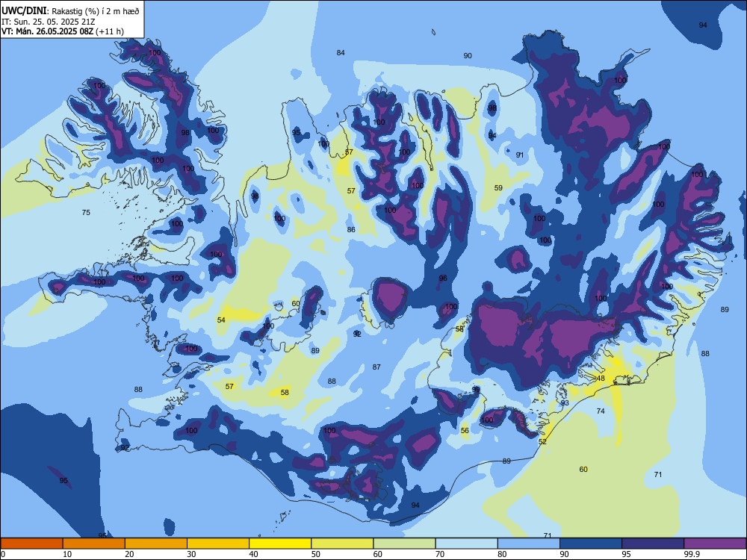This screenshot has height=560, width=747.
Task: Click the golden 30–40 legend swatch
Action: point(218,544)
